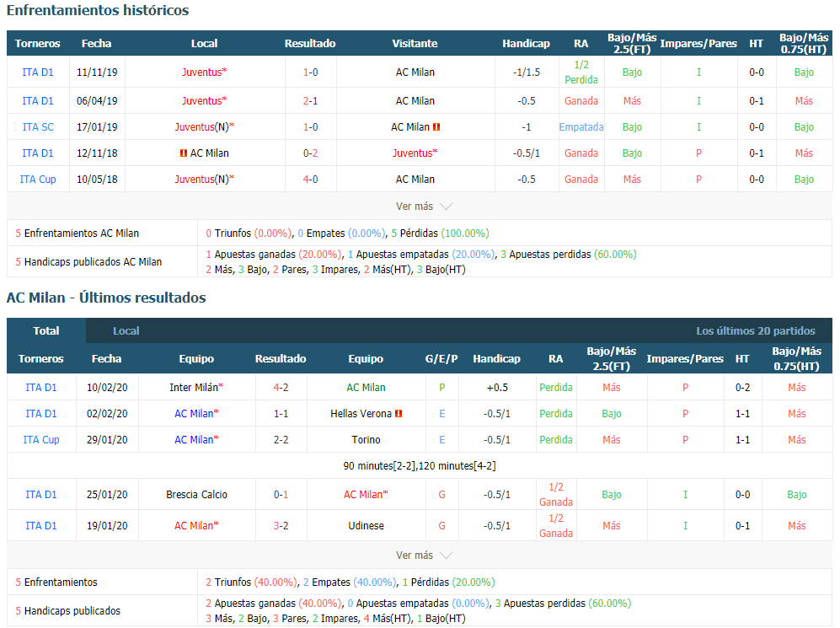Click Juventus(N)* in the 10/05/18 row
The width and height of the screenshot is (840, 628).
pos(205,180)
